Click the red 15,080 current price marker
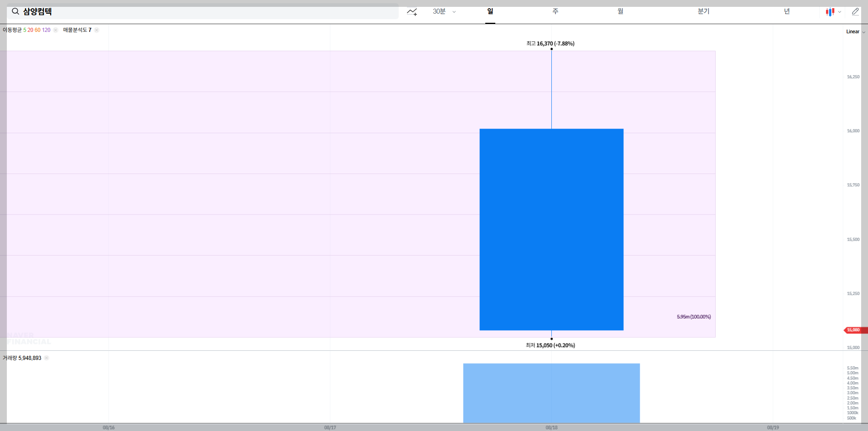This screenshot has width=868, height=431. click(x=855, y=330)
